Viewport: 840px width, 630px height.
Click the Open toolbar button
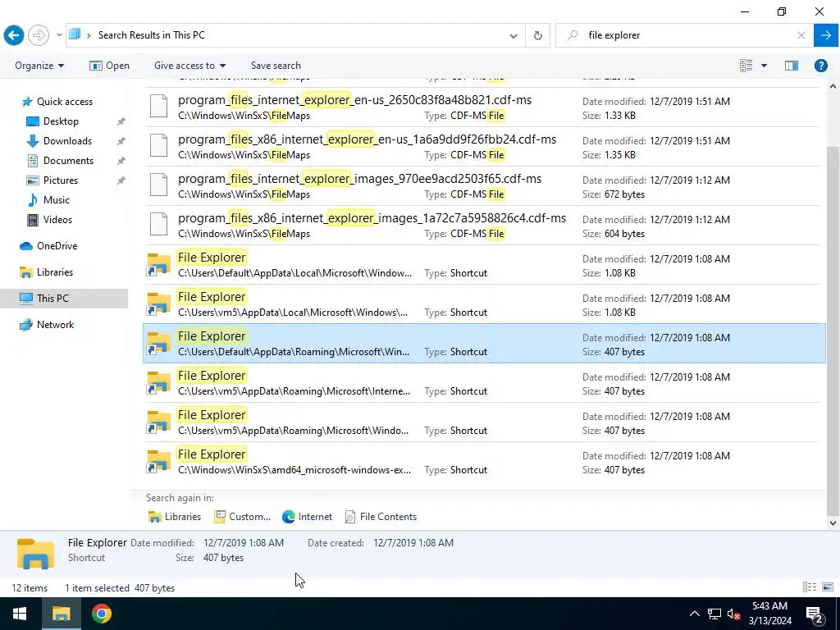(x=110, y=66)
